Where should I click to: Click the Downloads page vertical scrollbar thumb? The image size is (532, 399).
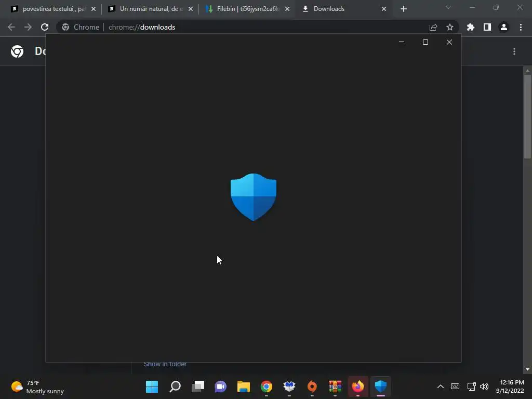pos(527,116)
